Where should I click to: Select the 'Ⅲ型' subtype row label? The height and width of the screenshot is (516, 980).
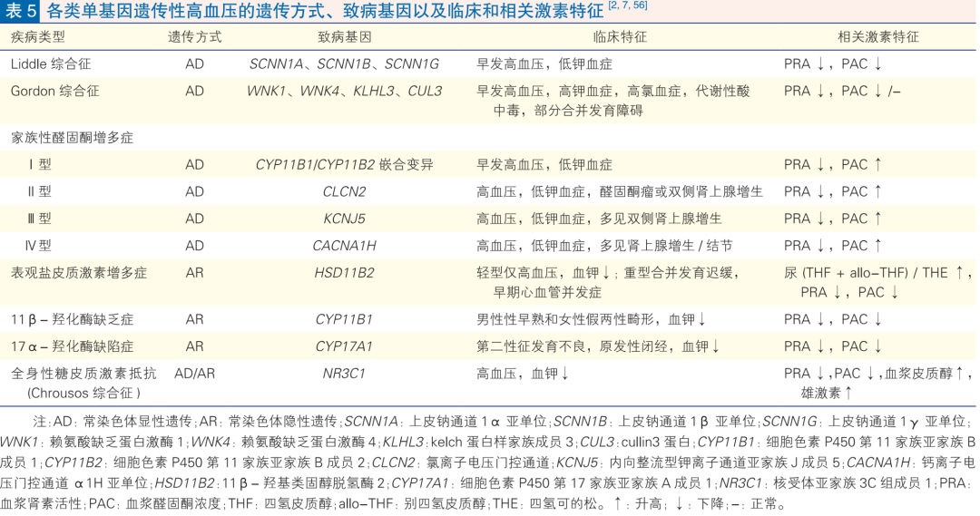39,219
